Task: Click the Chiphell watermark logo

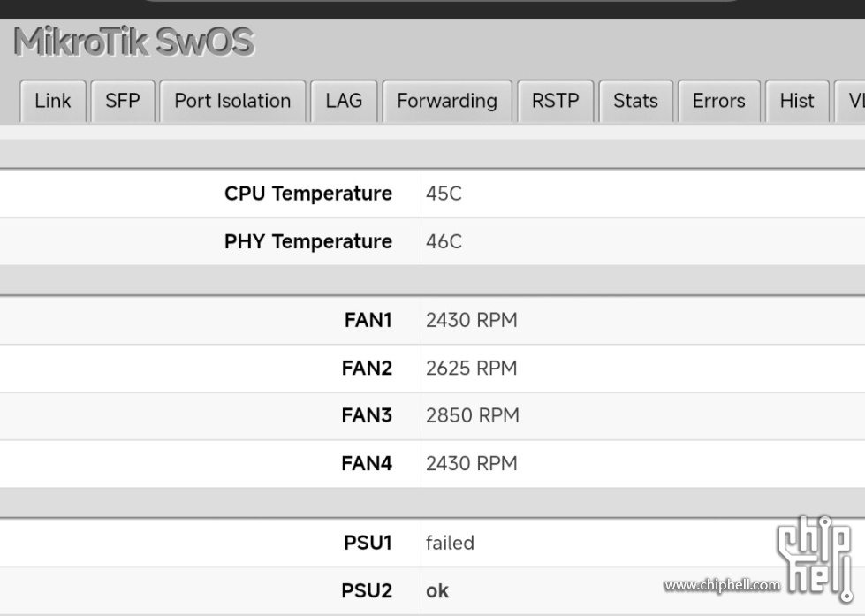Action: pos(816,558)
